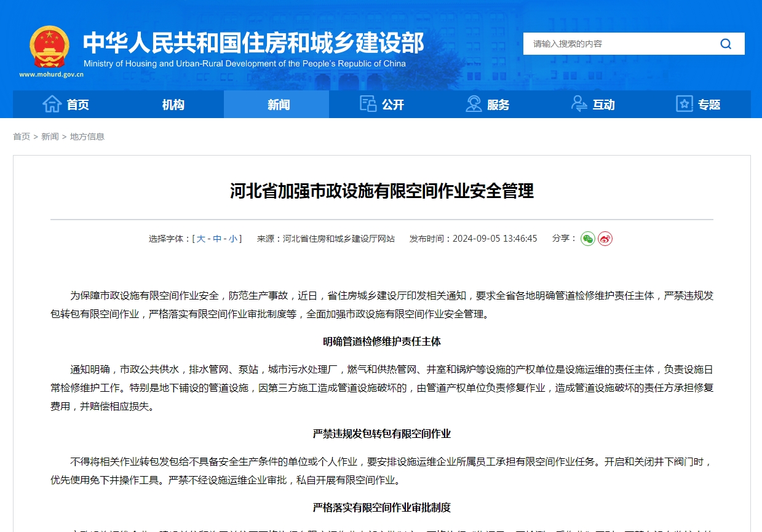
Task: Click the Weibo share icon
Action: 605,239
